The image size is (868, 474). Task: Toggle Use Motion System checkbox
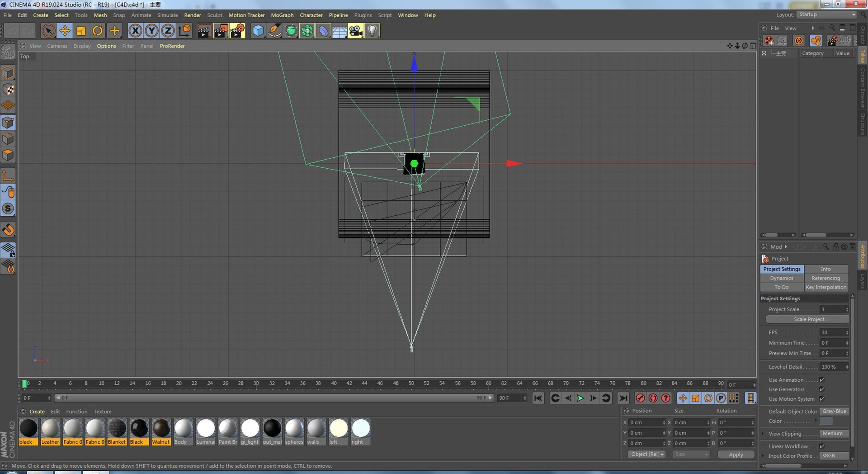point(822,399)
